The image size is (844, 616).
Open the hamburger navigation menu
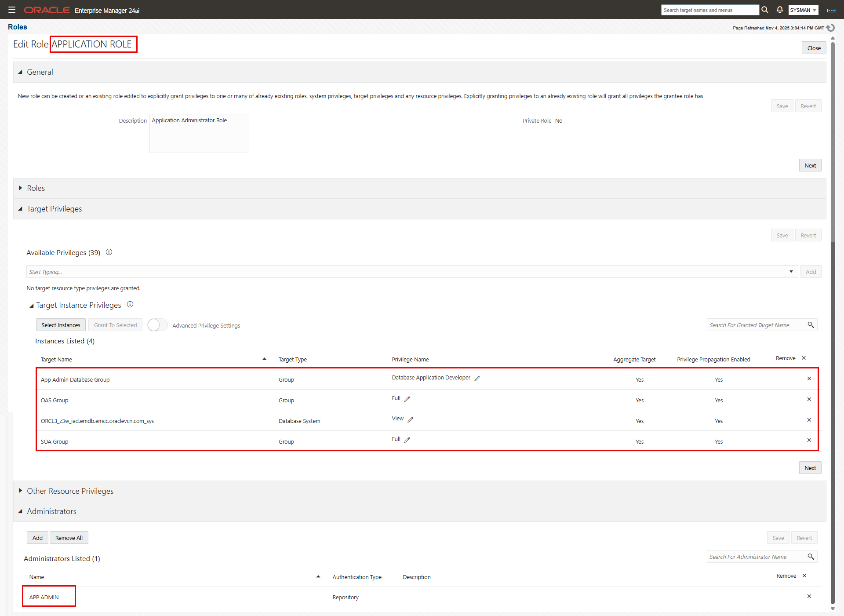(x=12, y=10)
